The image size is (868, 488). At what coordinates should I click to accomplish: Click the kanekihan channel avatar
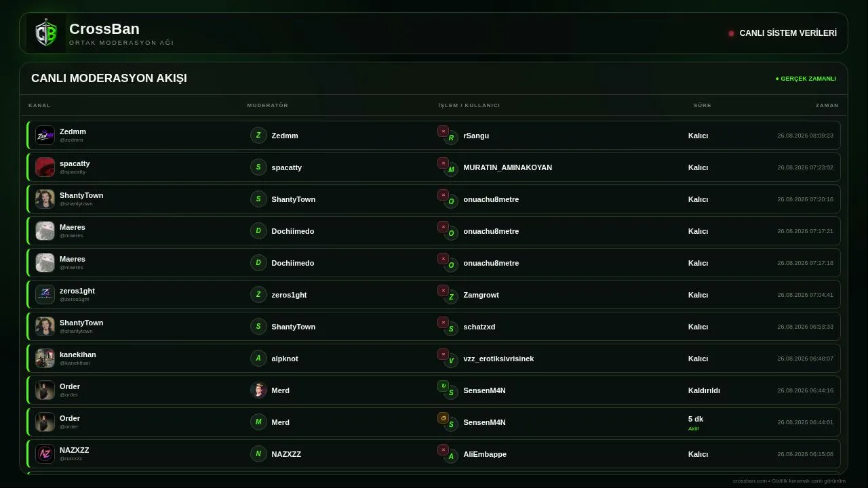45,359
